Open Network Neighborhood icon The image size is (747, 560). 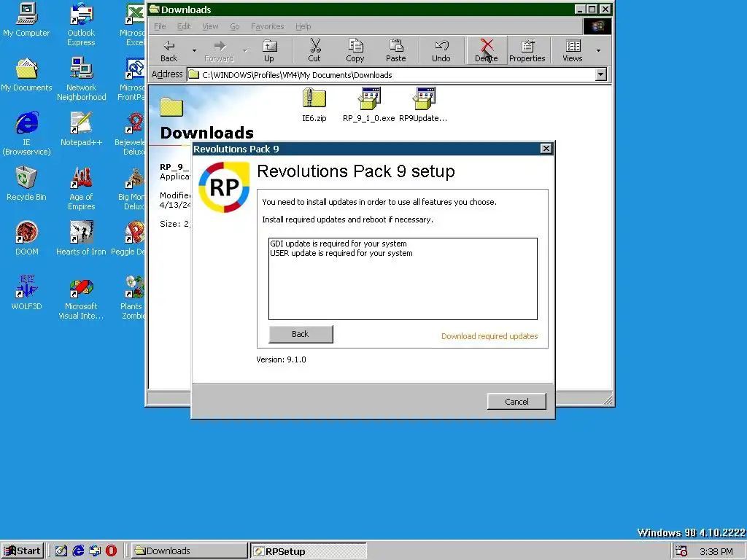(x=81, y=79)
